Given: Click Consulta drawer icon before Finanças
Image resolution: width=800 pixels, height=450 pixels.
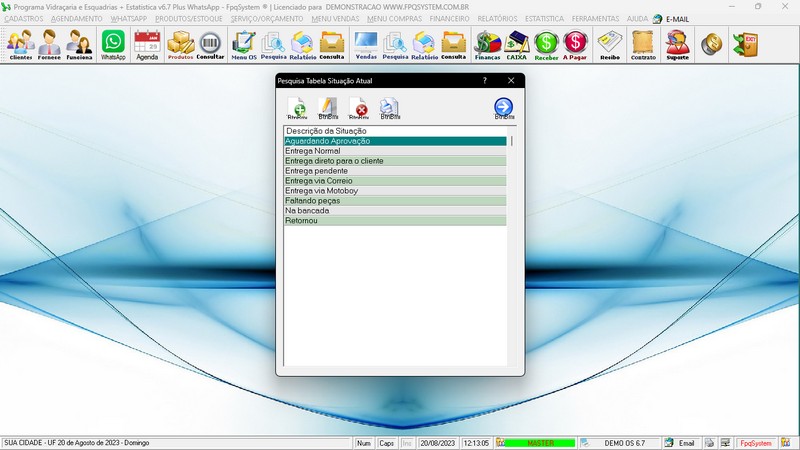Looking at the screenshot, I should coord(454,45).
